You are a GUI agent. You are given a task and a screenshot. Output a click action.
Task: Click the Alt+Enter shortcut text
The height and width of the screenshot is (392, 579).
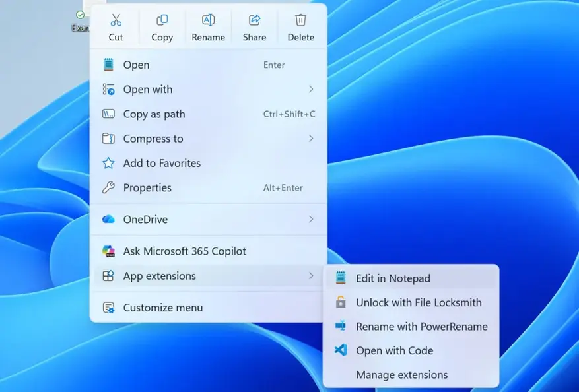283,188
